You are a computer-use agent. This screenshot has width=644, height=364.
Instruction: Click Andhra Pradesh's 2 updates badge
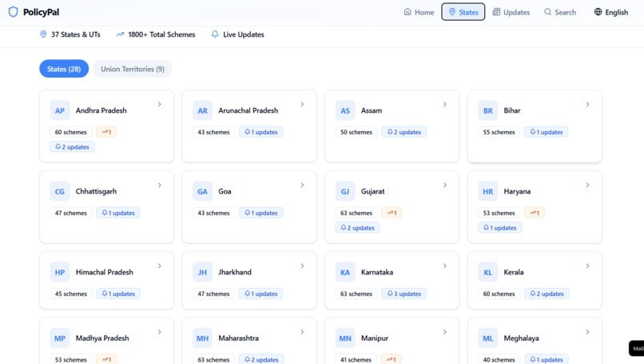[72, 147]
